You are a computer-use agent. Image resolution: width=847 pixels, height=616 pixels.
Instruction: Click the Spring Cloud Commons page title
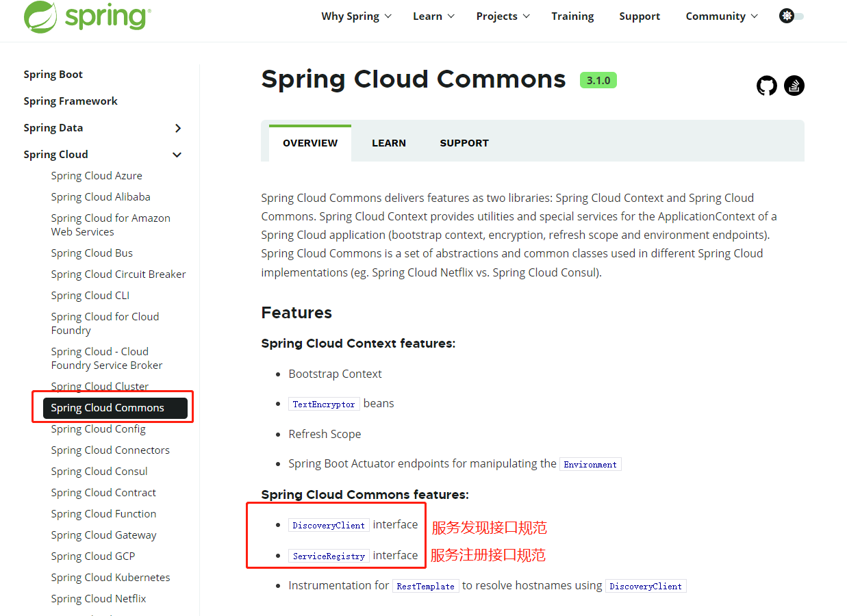414,79
